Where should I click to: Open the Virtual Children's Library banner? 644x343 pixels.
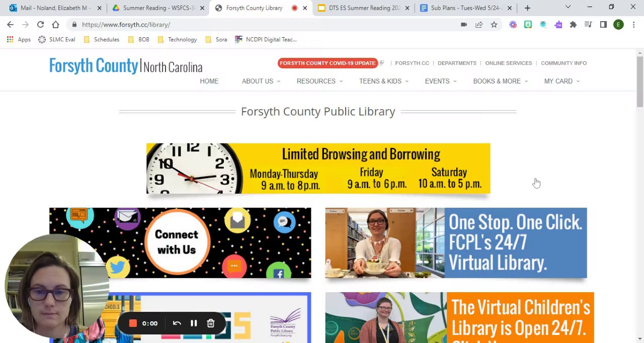pos(459,317)
